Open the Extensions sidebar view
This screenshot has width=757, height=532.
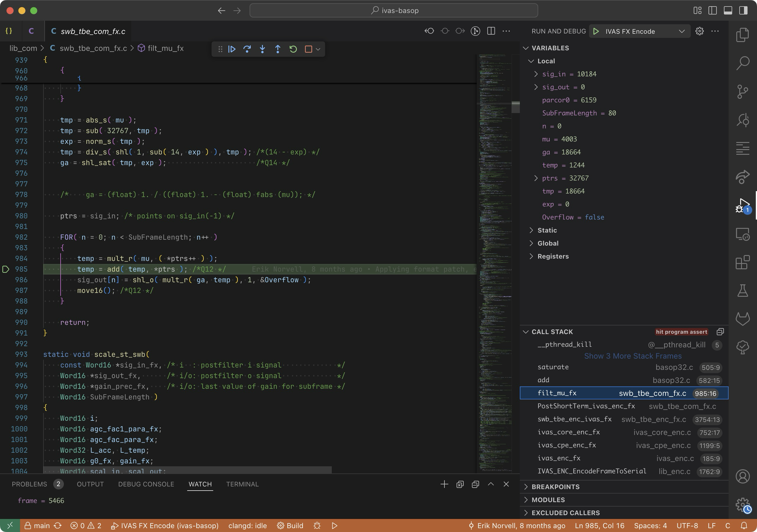[x=743, y=262]
